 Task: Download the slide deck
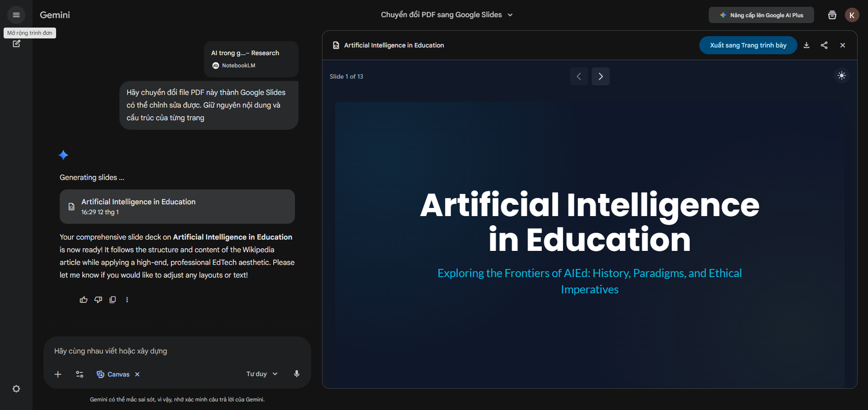(x=806, y=45)
